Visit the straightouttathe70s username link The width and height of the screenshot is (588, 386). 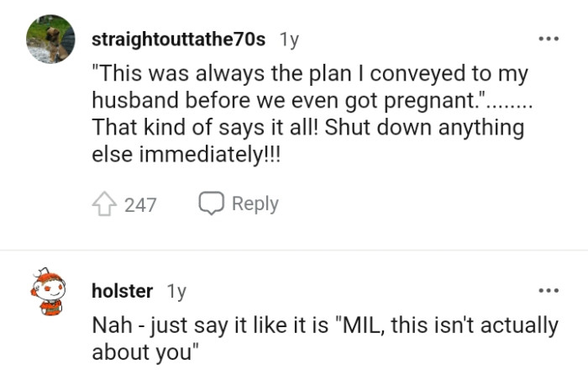(178, 40)
